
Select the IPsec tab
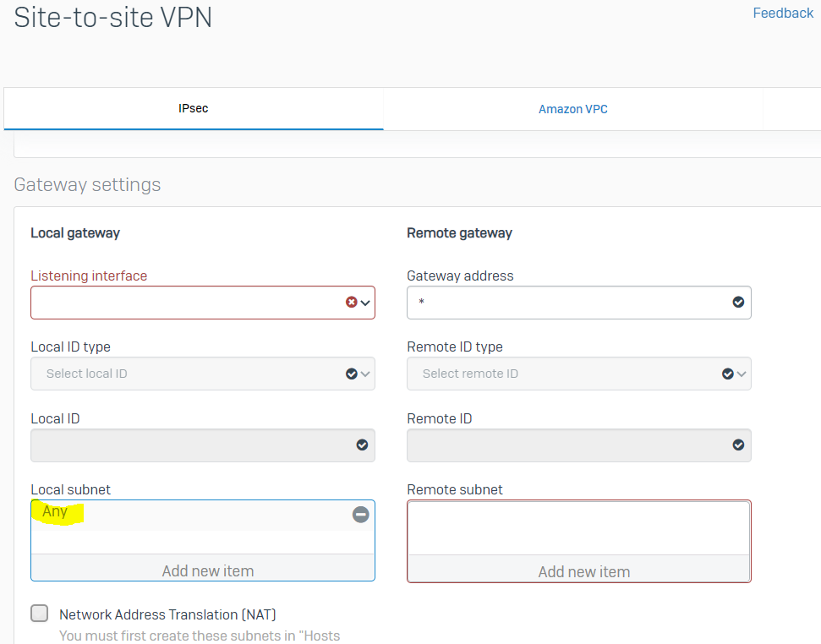[x=194, y=108]
